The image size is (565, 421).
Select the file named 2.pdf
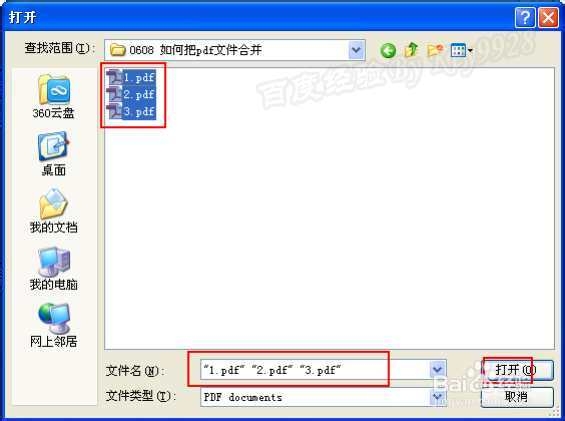click(x=139, y=94)
